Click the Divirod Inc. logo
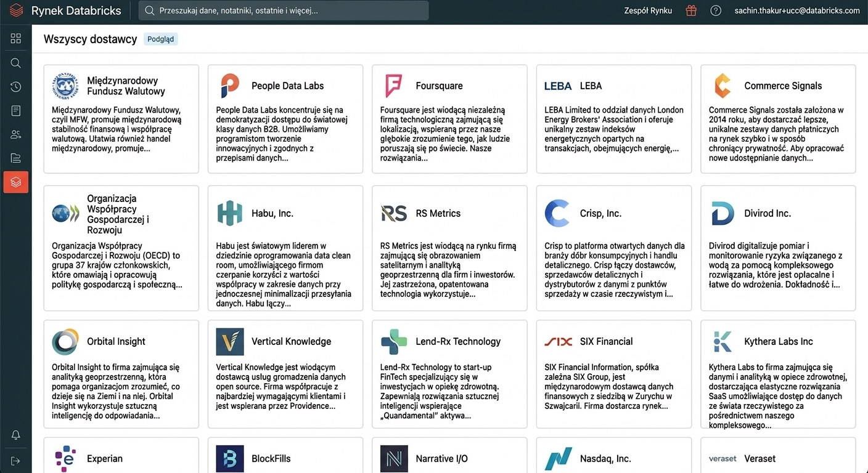 [x=723, y=213]
